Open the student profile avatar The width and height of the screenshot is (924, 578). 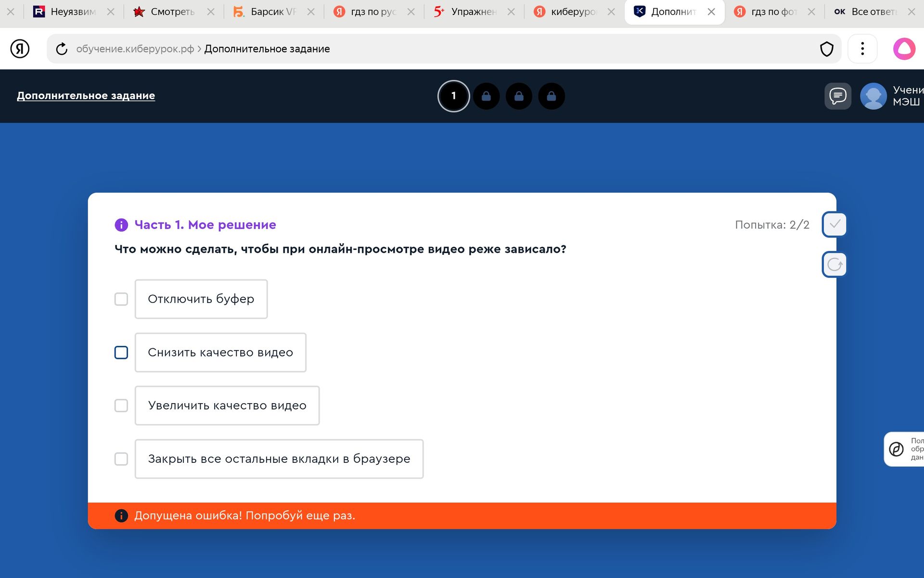point(873,96)
